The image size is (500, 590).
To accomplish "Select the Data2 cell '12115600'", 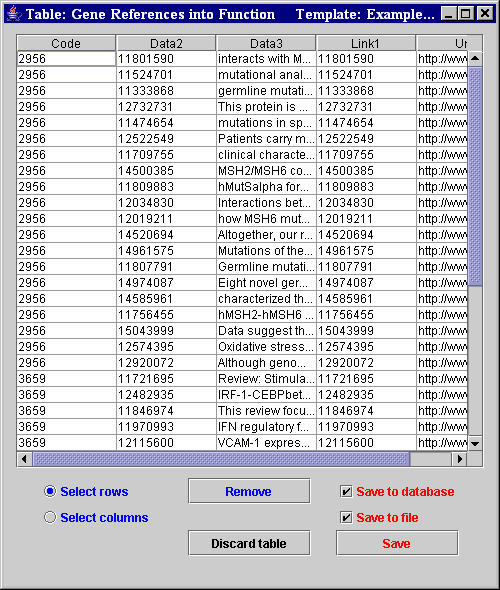I will tap(166, 442).
